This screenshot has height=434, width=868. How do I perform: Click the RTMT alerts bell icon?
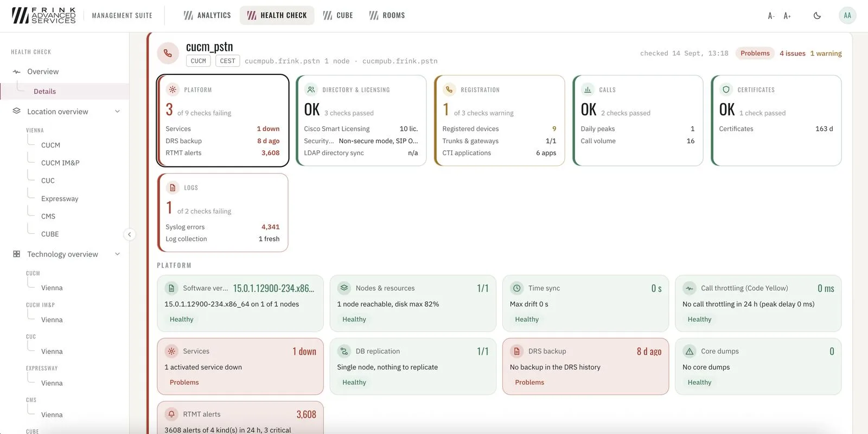tap(171, 414)
